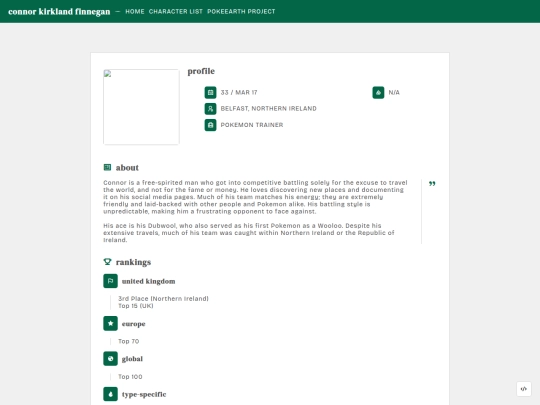Open the POKEEARTH PROJECT navigation link
Viewport: 540px width, 405px height.
[241, 11]
